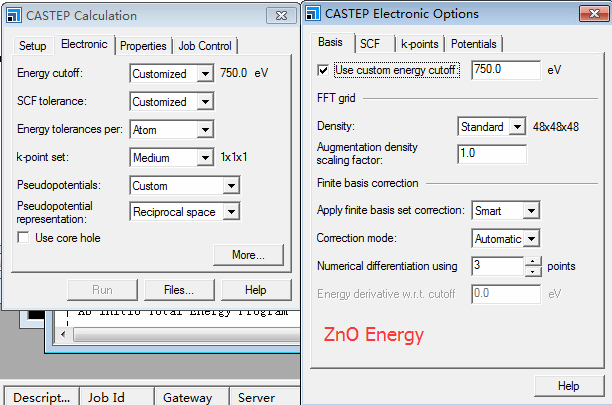Switch to the Setup tab
612x405 pixels.
pyautogui.click(x=33, y=46)
